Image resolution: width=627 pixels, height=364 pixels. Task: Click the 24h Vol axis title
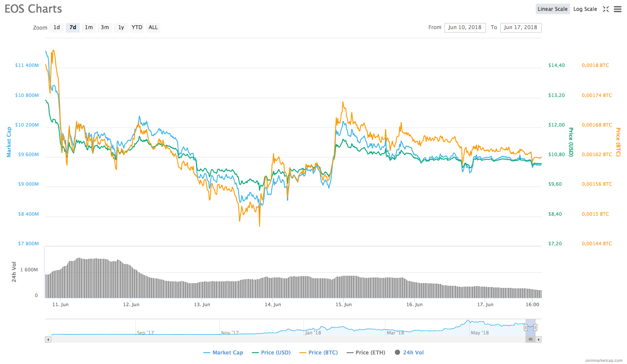(x=14, y=273)
